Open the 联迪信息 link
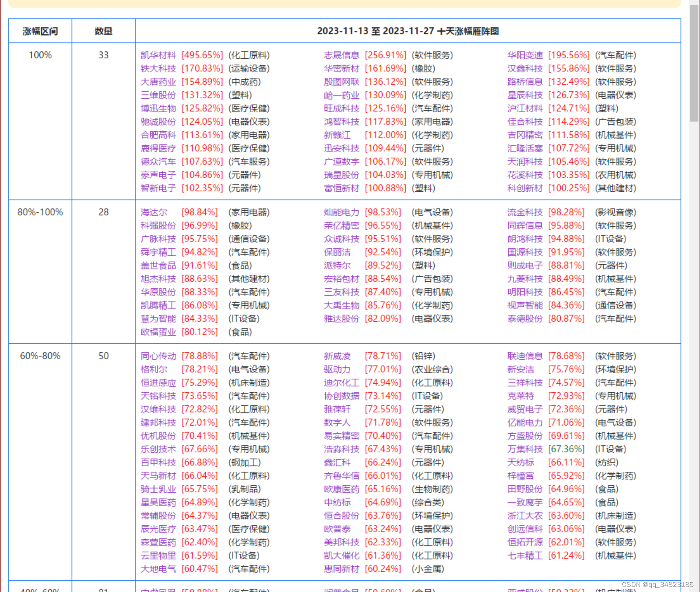700x592 pixels. [525, 356]
